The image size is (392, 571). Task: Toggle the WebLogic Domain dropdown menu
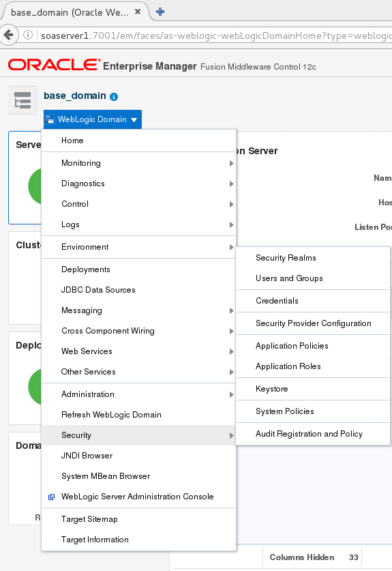click(93, 119)
